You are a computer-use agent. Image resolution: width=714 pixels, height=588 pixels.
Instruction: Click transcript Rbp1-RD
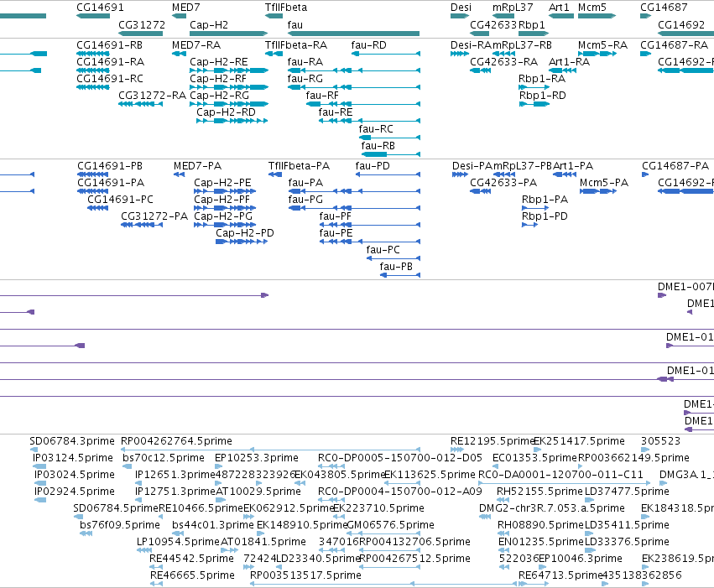coord(542,95)
